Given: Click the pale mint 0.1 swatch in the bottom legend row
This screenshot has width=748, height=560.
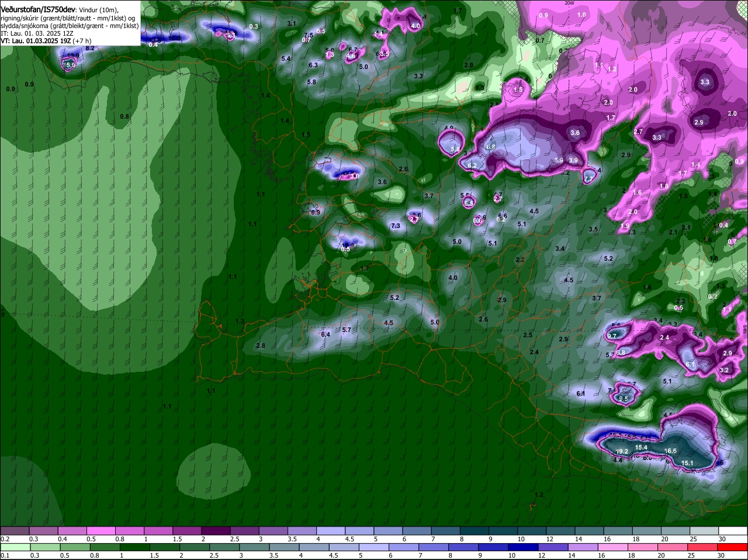Looking at the screenshot, I should tap(15, 547).
